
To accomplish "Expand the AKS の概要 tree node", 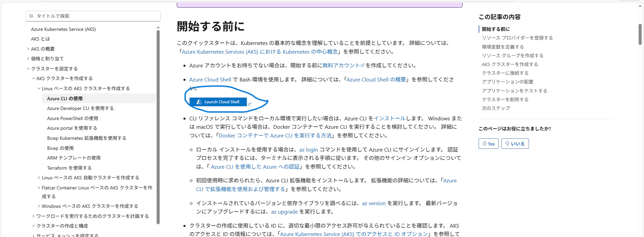I will (x=28, y=49).
